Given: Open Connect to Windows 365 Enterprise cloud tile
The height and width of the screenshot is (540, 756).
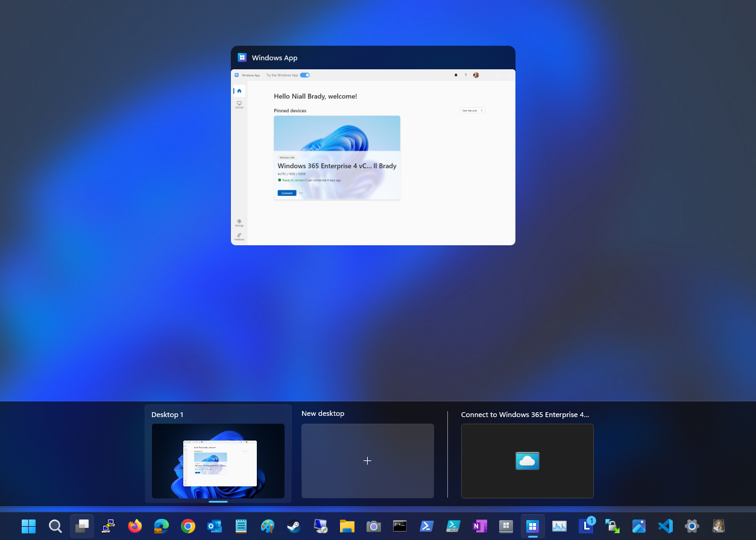Looking at the screenshot, I should tap(528, 461).
